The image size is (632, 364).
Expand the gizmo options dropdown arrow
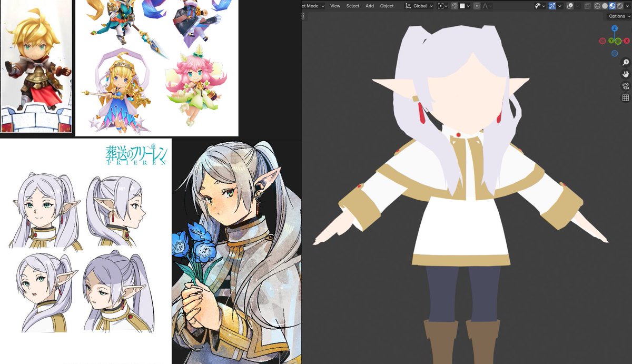tap(559, 6)
